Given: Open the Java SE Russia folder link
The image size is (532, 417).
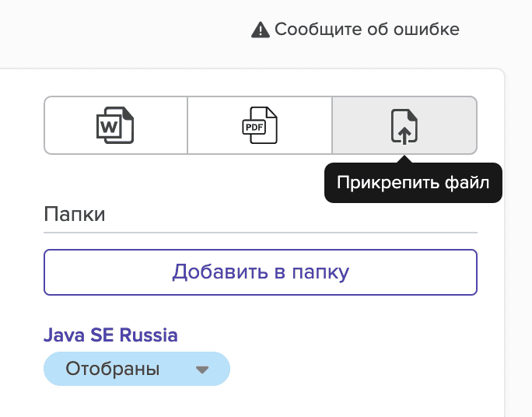Looking at the screenshot, I should point(110,335).
